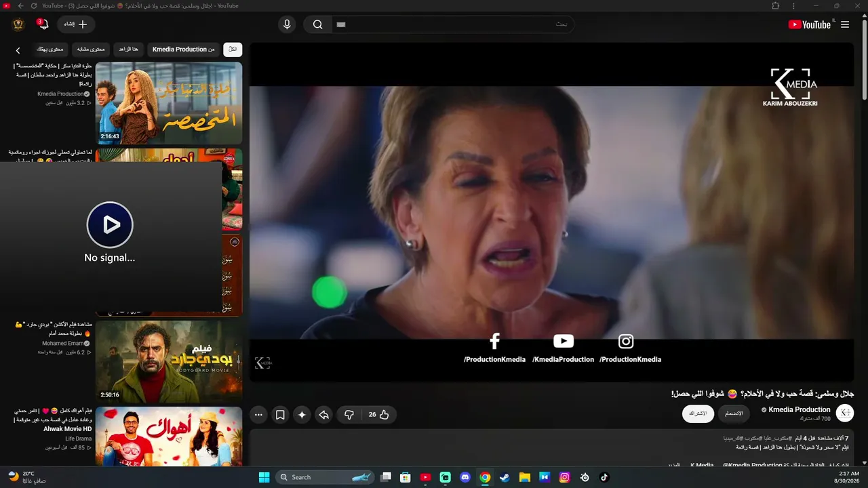Open taskbar weather widget showing 20°C

[27, 477]
